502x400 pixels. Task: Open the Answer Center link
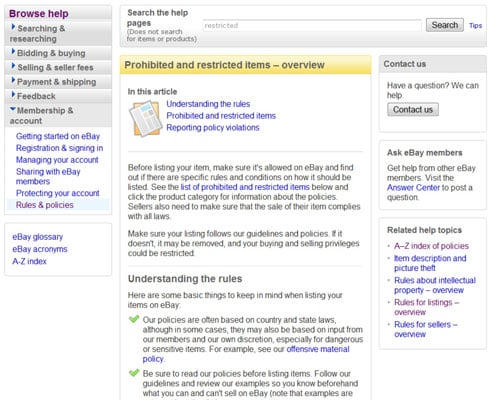pyautogui.click(x=413, y=187)
